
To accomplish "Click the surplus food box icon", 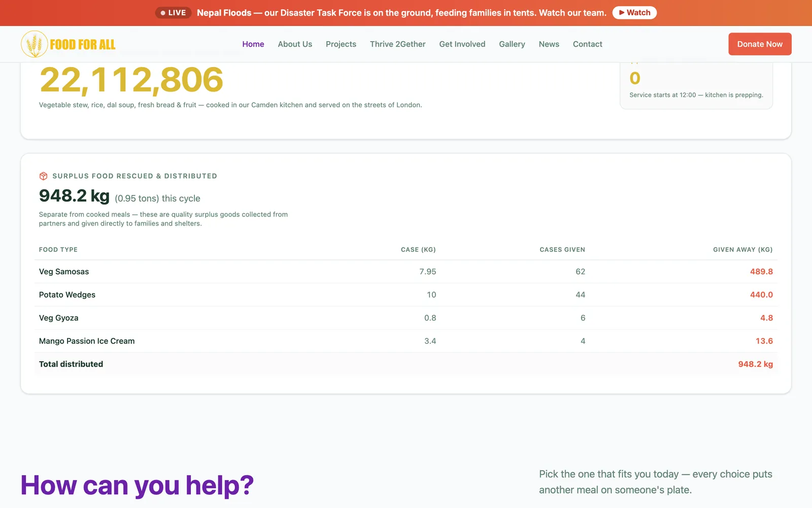I will click(x=43, y=176).
